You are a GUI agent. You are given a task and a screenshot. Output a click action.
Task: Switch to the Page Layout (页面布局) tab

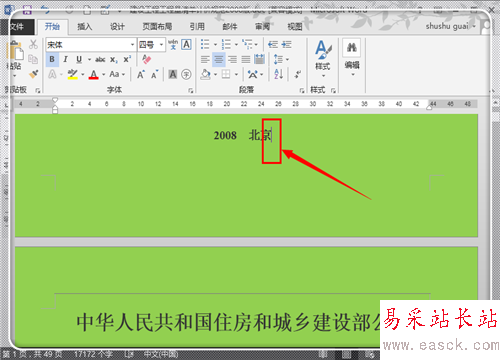(157, 27)
